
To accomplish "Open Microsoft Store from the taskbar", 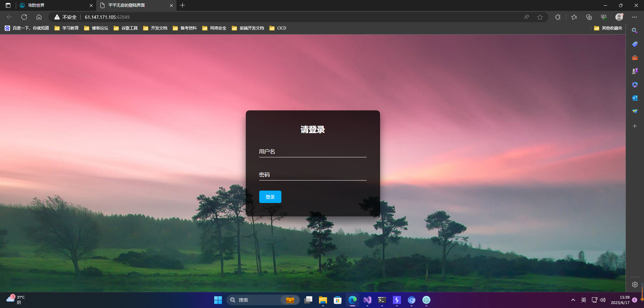I will [x=338, y=300].
